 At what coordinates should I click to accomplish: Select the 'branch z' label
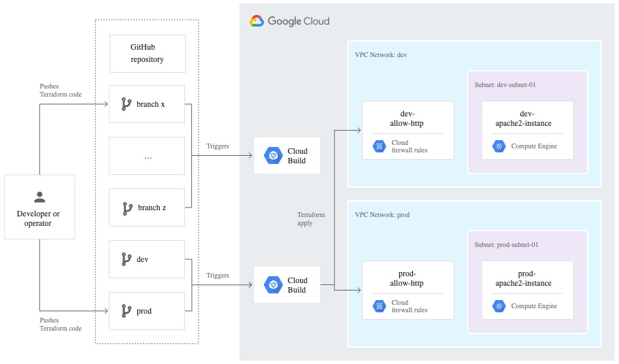[x=152, y=208]
